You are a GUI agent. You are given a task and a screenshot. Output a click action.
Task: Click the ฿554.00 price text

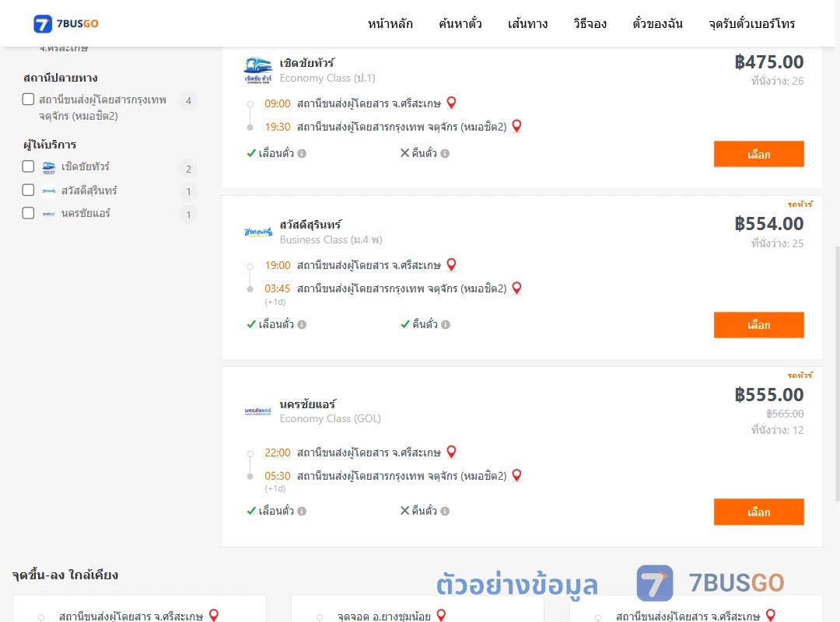tap(768, 224)
